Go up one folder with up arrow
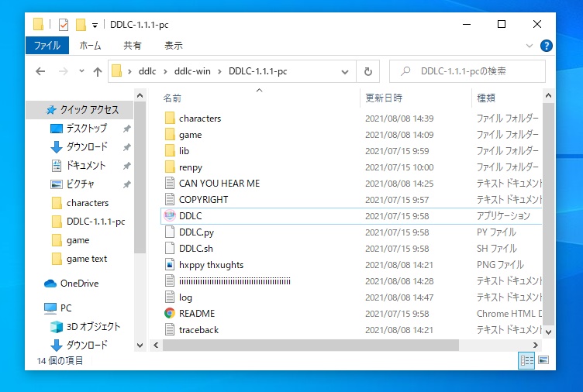Image resolution: width=583 pixels, height=392 pixels. tap(98, 71)
